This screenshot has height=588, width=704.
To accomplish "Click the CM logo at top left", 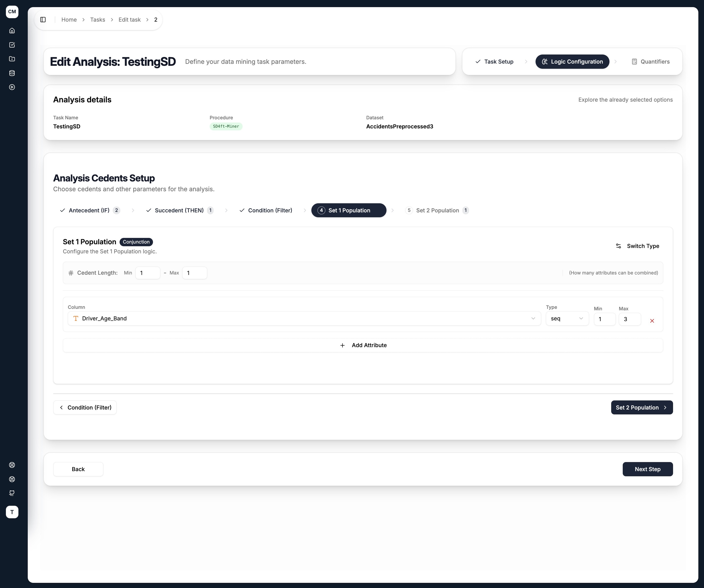I will (x=12, y=12).
